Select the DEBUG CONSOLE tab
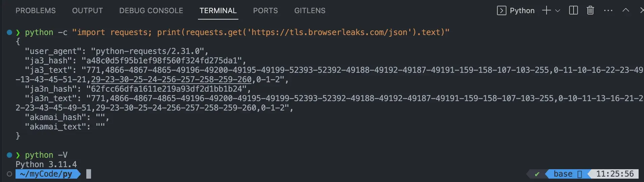This screenshot has width=644, height=182. click(151, 11)
